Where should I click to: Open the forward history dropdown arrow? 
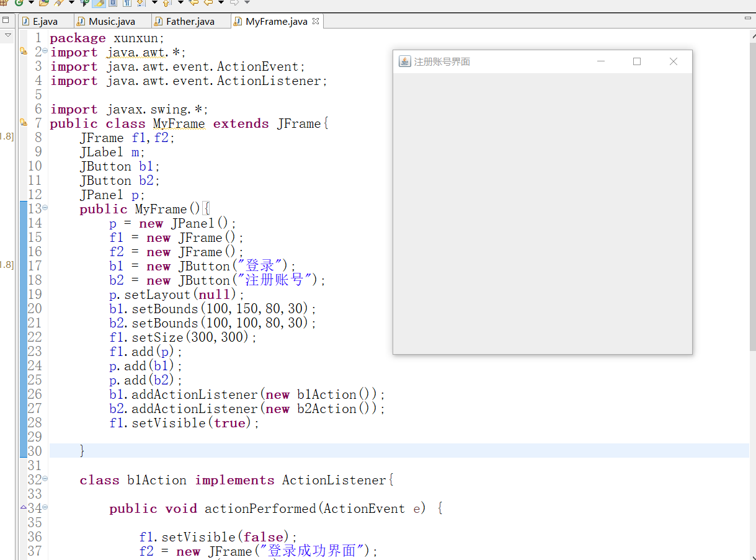247,2
